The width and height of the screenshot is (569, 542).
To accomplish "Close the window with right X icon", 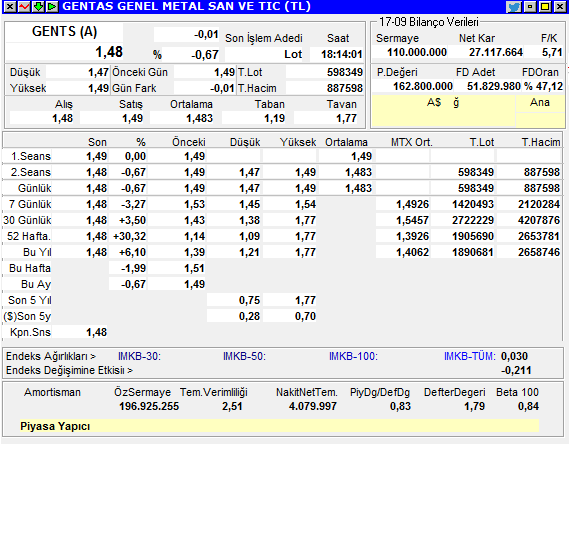I will pyautogui.click(x=560, y=7).
